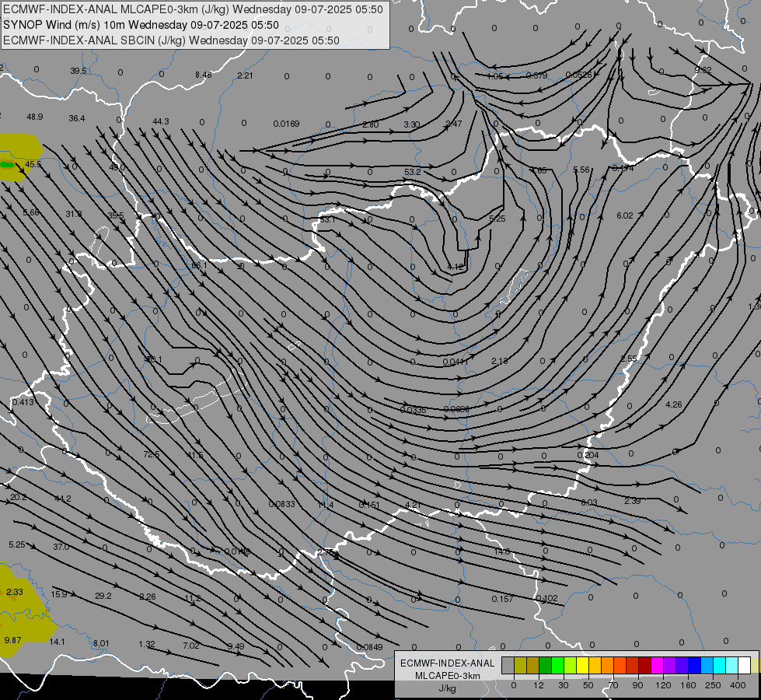Select the 0.204 map value
This screenshot has width=761, height=700.
[588, 455]
